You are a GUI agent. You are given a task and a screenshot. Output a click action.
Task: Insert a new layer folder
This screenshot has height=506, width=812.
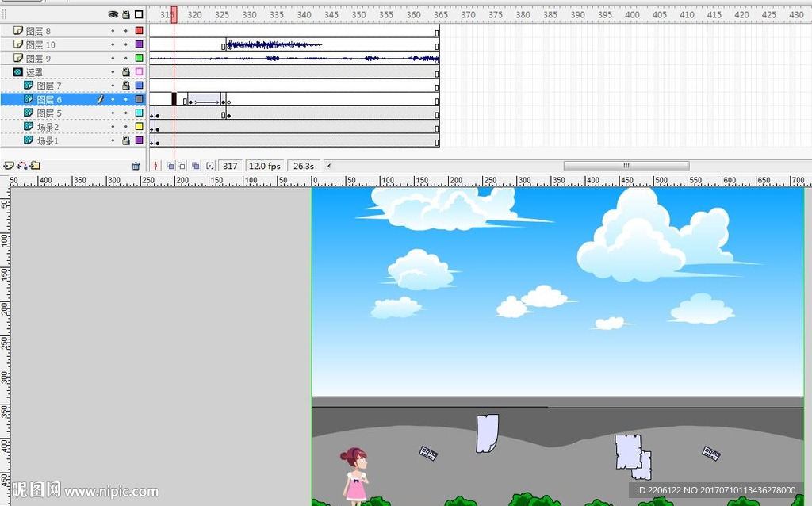pyautogui.click(x=35, y=166)
